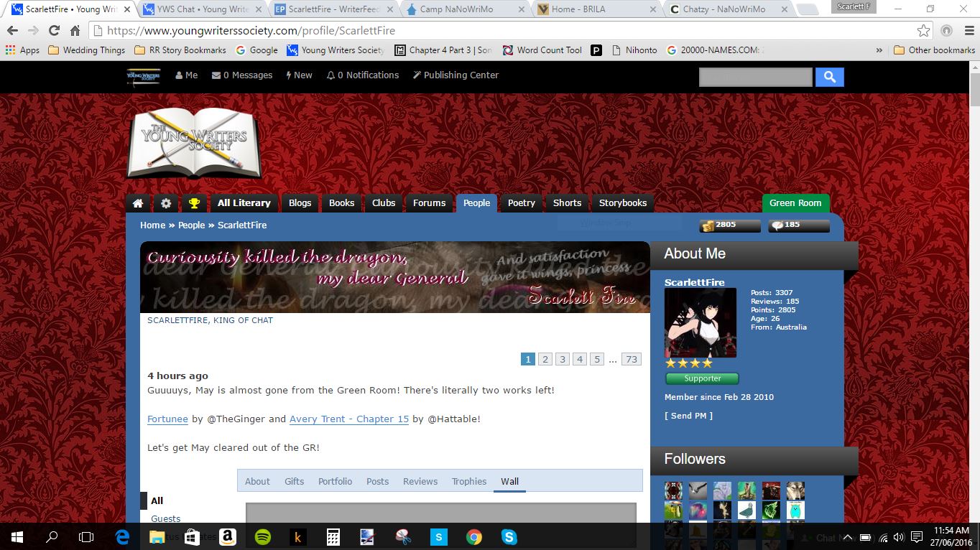980x550 pixels.
Task: Open the Me menu in top bar
Action: [x=186, y=75]
